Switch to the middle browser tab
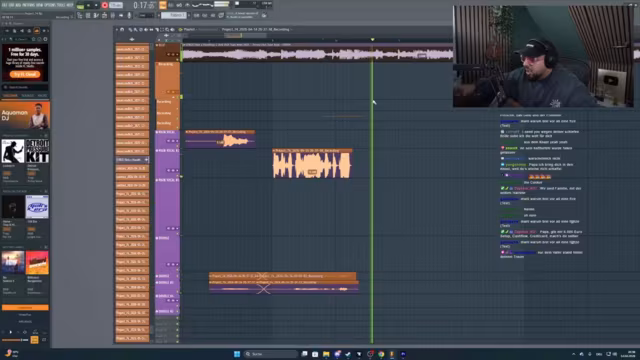 [28, 96]
